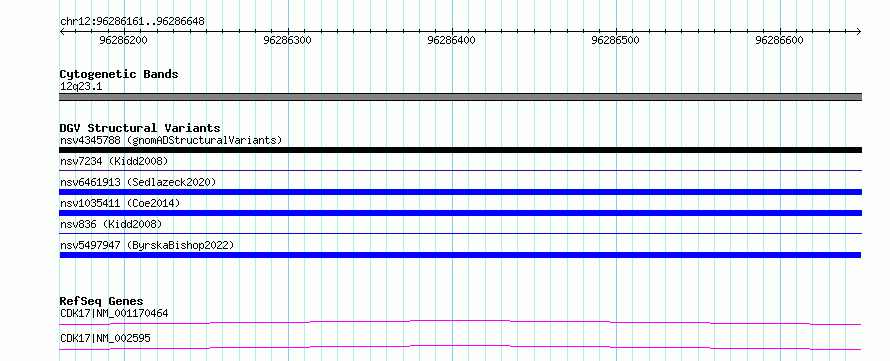The width and height of the screenshot is (890, 361).
Task: Select the RefSeq Genes track title
Action: [x=102, y=301]
